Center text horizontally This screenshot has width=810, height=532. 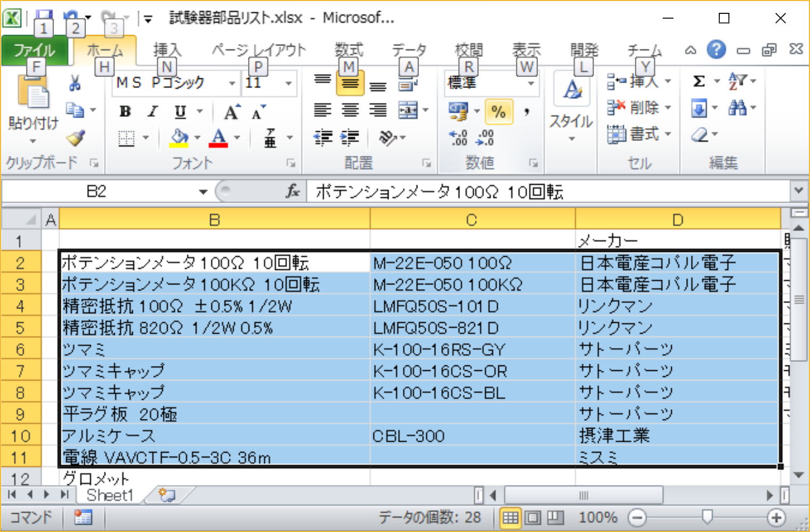(350, 110)
